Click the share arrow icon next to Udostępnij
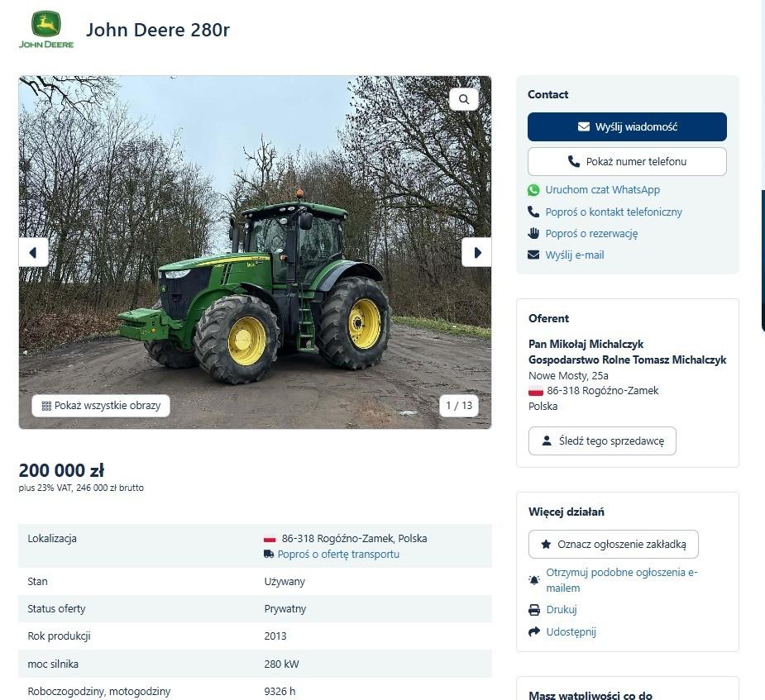 (x=534, y=631)
